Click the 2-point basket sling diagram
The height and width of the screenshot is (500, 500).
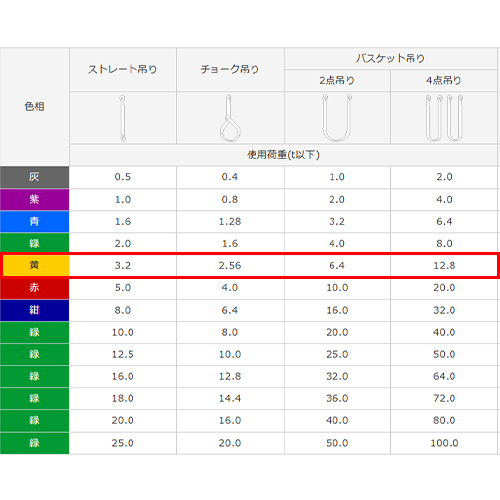click(x=337, y=118)
